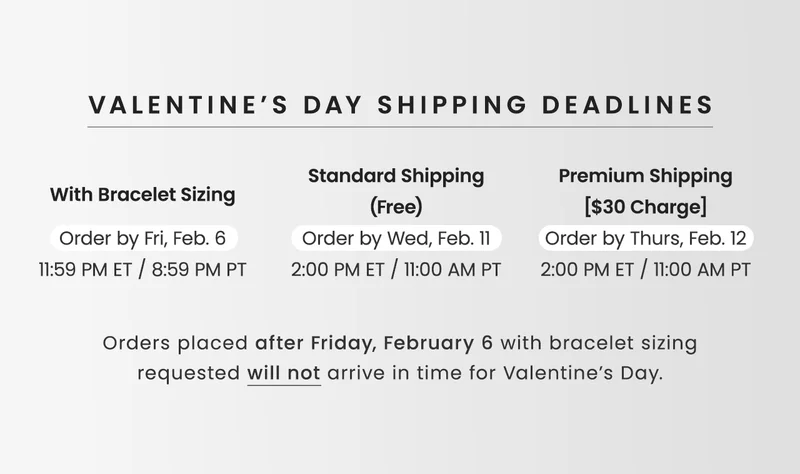This screenshot has width=800, height=474.
Task: Click the Valentine's Day Shipping Deadlines heading
Action: (400, 105)
